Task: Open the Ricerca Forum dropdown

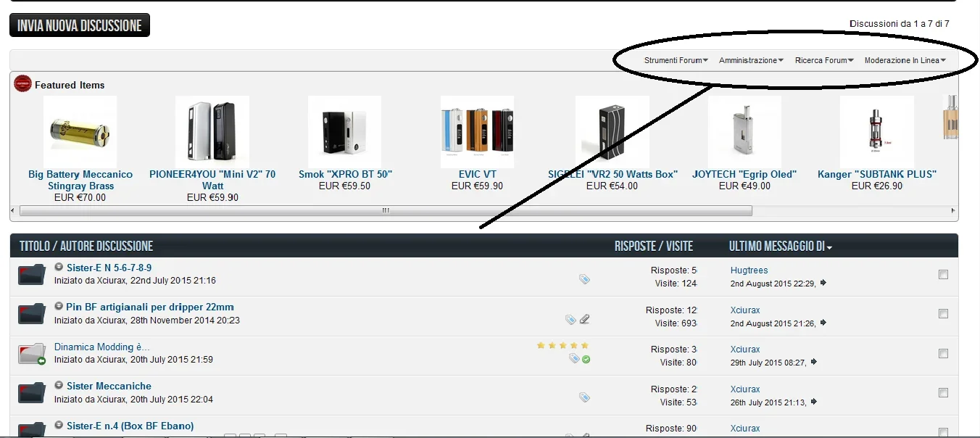Action: (824, 60)
